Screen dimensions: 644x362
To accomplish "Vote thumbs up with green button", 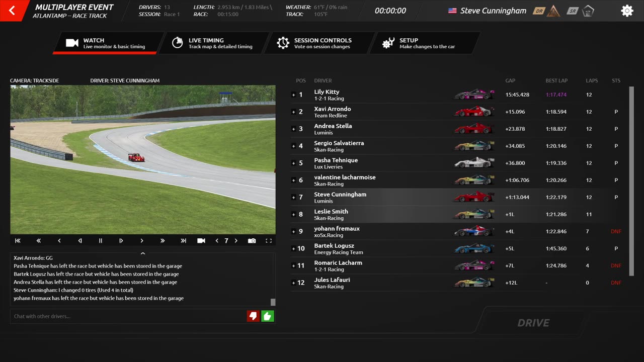I will pos(268,316).
